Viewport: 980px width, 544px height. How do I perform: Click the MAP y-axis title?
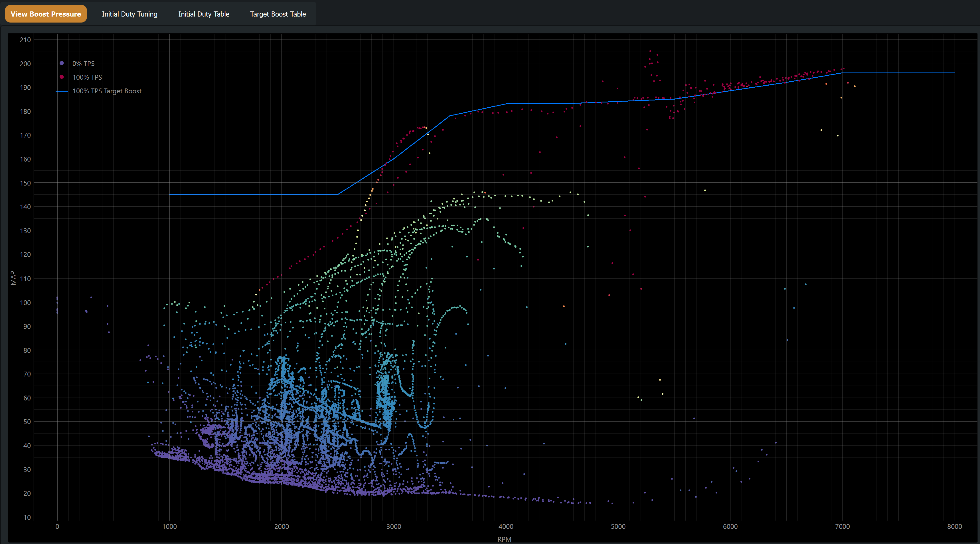click(x=13, y=278)
